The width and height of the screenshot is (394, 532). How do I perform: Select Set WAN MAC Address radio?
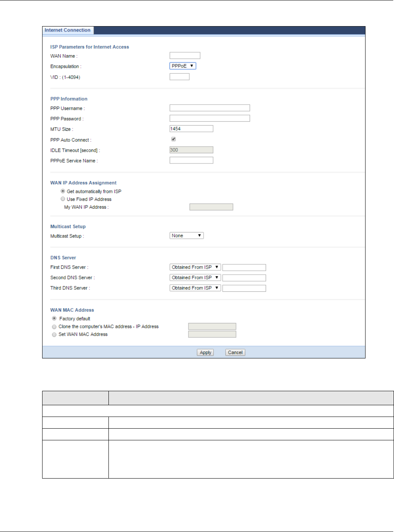tap(54, 335)
